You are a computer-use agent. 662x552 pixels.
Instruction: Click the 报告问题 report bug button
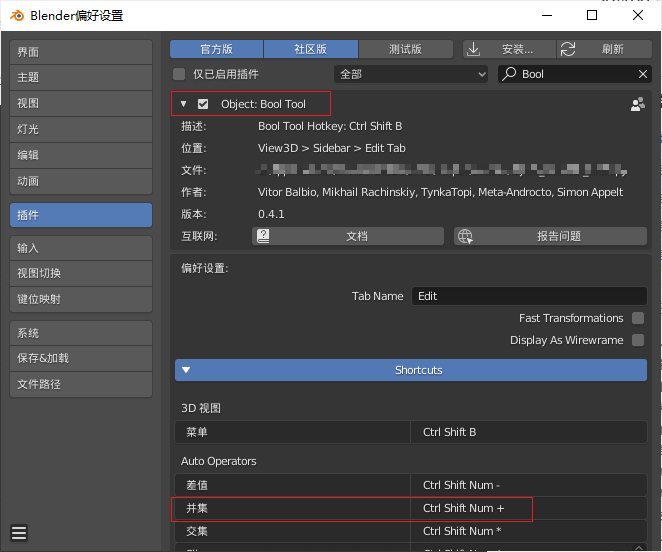(551, 236)
